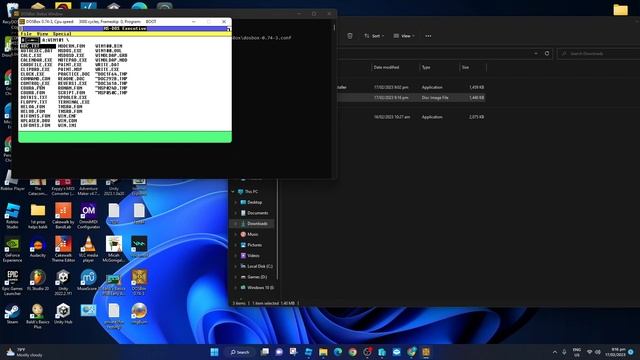
Task: Select CARDFILE.EXE in the file list
Action: coord(36,65)
